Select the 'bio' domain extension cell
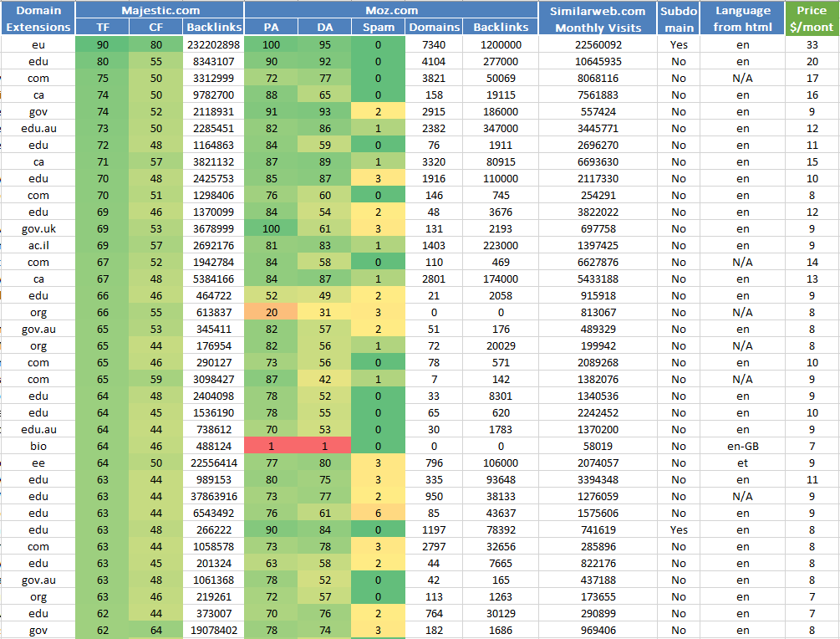 point(38,446)
